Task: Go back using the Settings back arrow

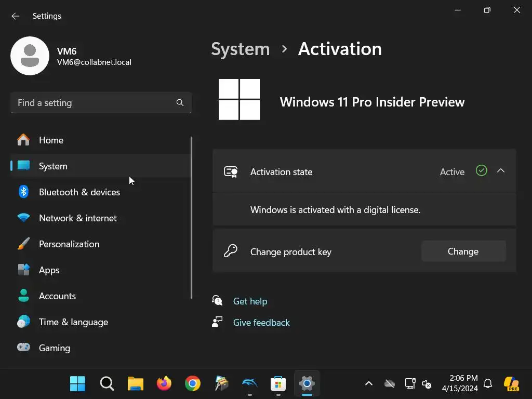Action: click(15, 16)
